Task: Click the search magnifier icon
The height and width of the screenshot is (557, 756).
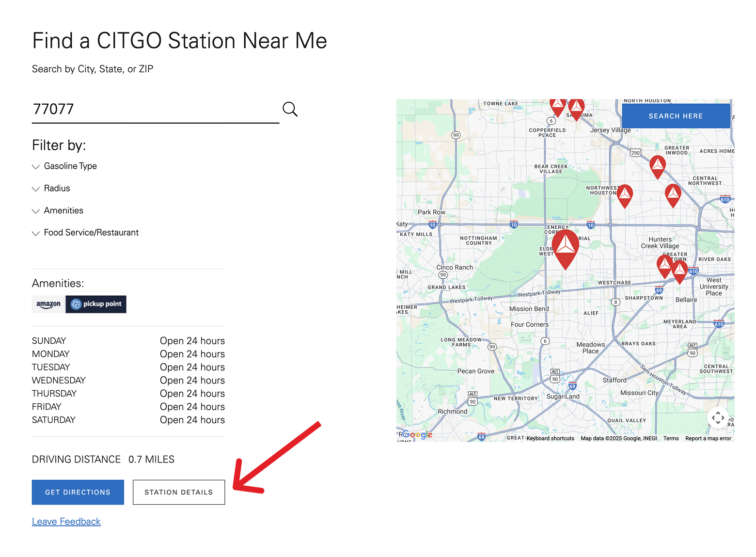Action: pyautogui.click(x=290, y=109)
